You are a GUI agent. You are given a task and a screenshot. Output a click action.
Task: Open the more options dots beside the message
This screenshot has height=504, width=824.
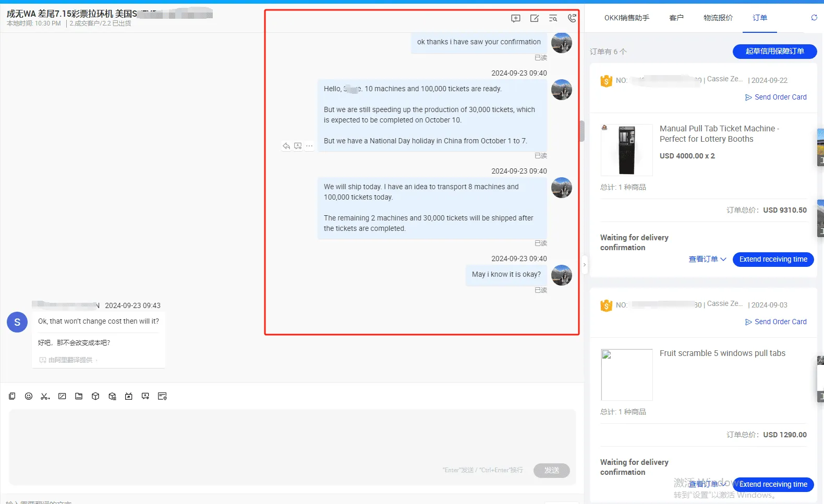point(309,146)
